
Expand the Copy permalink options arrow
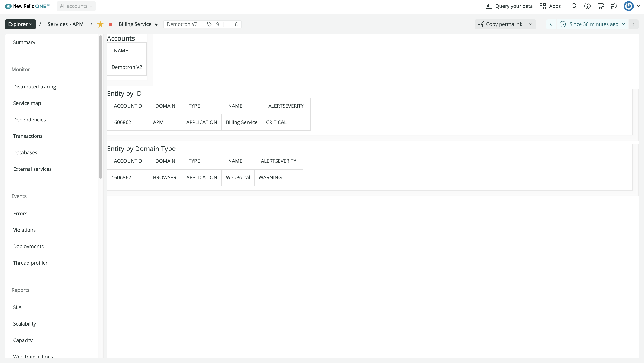click(531, 24)
